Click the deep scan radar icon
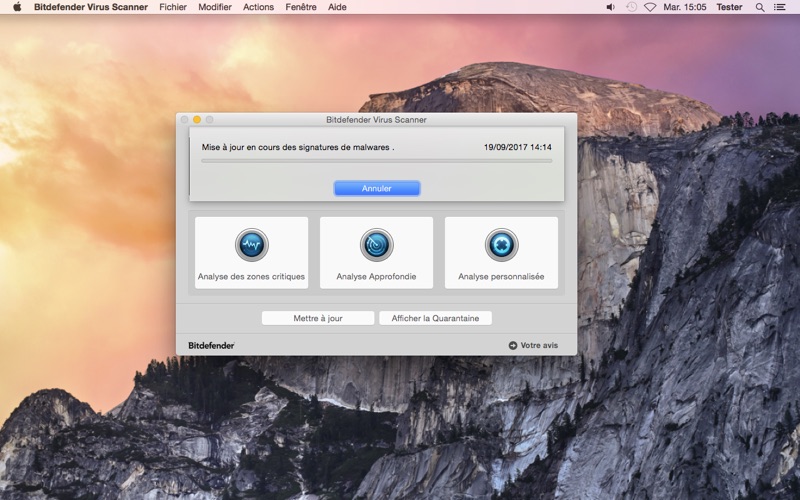 click(x=377, y=245)
